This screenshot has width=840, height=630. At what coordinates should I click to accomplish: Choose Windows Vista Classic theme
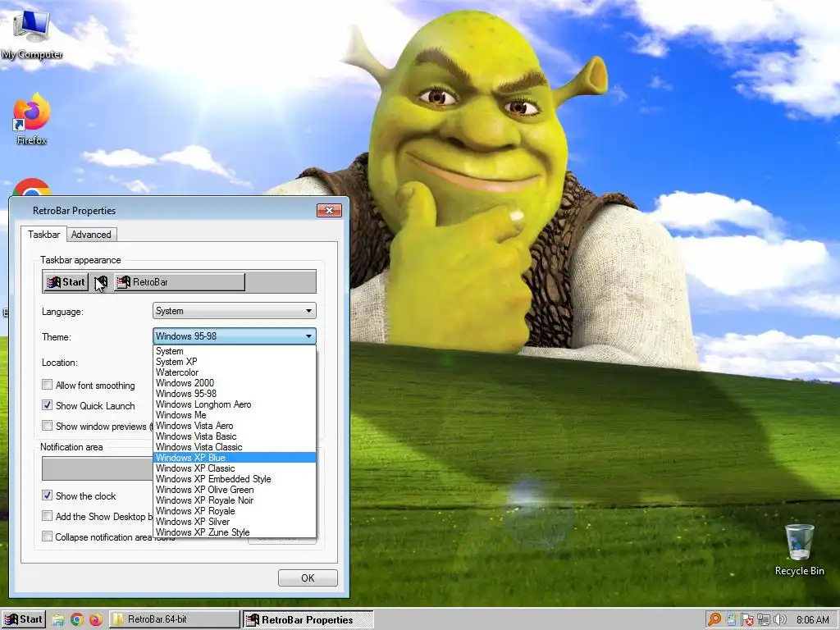tap(235, 447)
